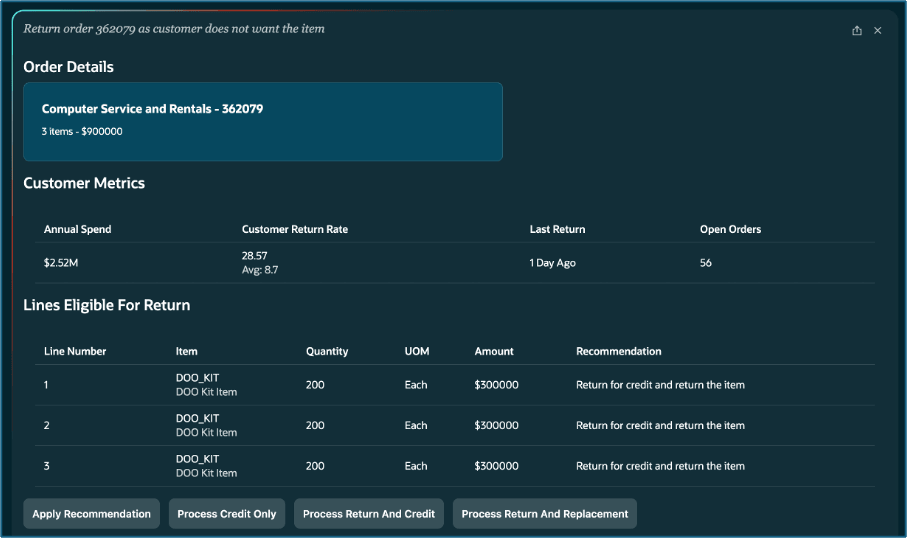Click Process Return And Credit
This screenshot has width=908, height=538.
[369, 514]
